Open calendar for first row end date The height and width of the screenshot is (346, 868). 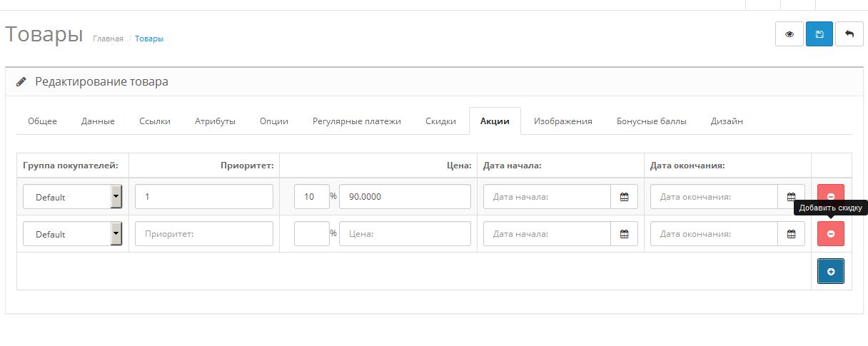791,197
